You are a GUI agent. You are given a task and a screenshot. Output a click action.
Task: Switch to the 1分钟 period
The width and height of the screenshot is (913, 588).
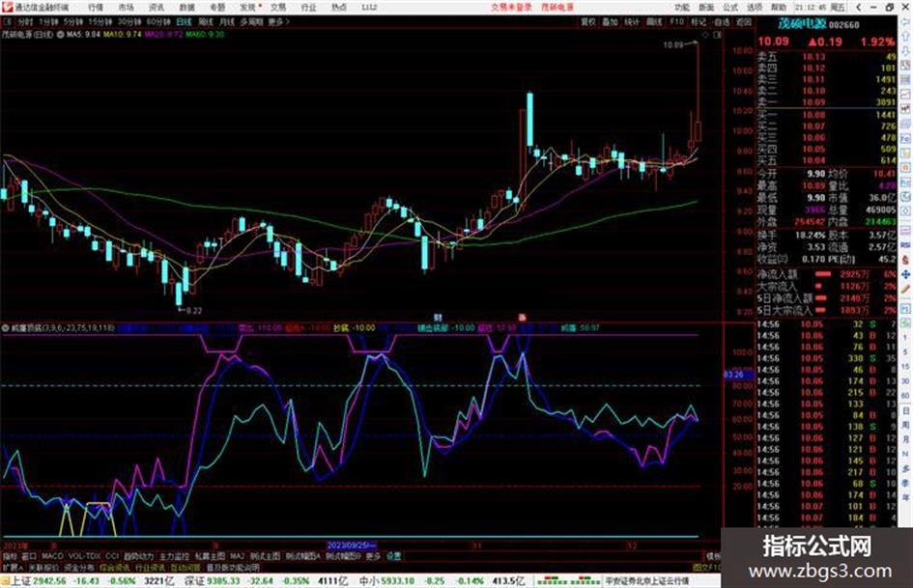coord(48,22)
